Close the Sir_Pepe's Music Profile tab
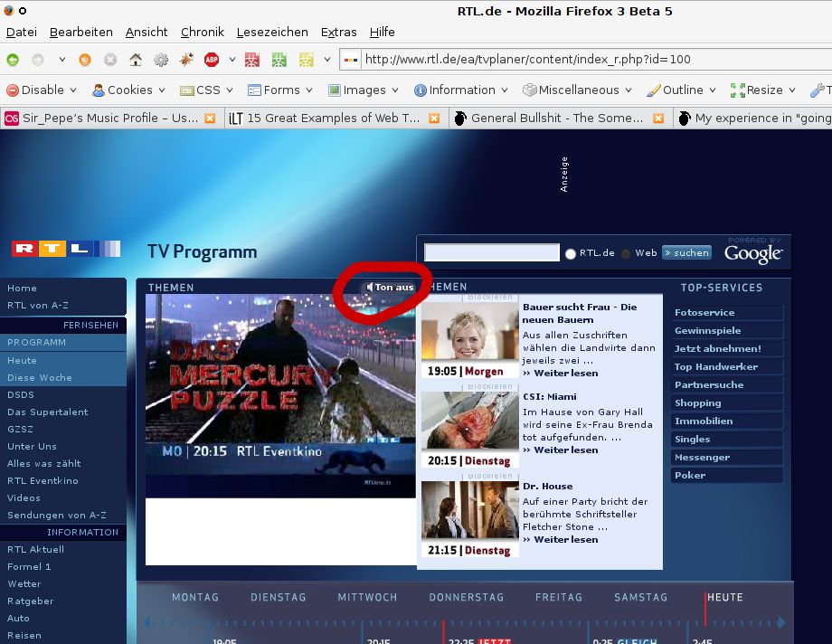The width and height of the screenshot is (832, 644). point(210,118)
